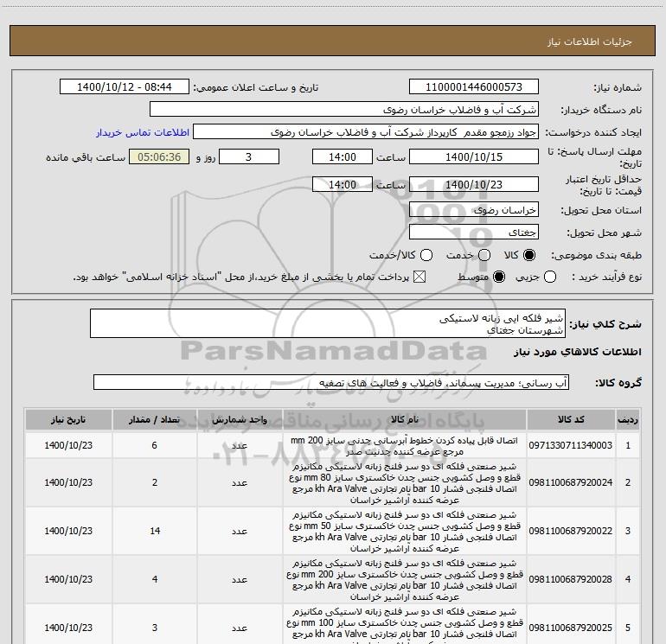Select the متوسط purchase type radio
666x644 pixels.
(x=499, y=277)
